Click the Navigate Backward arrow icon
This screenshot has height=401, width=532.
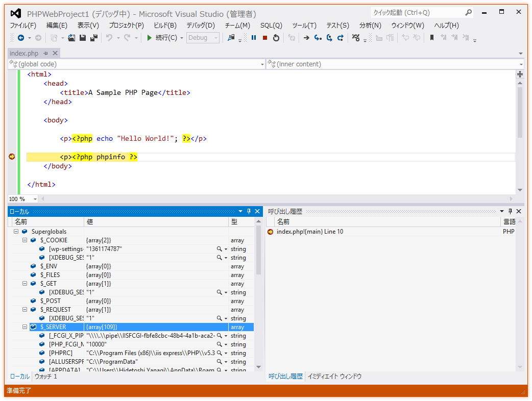pos(21,38)
